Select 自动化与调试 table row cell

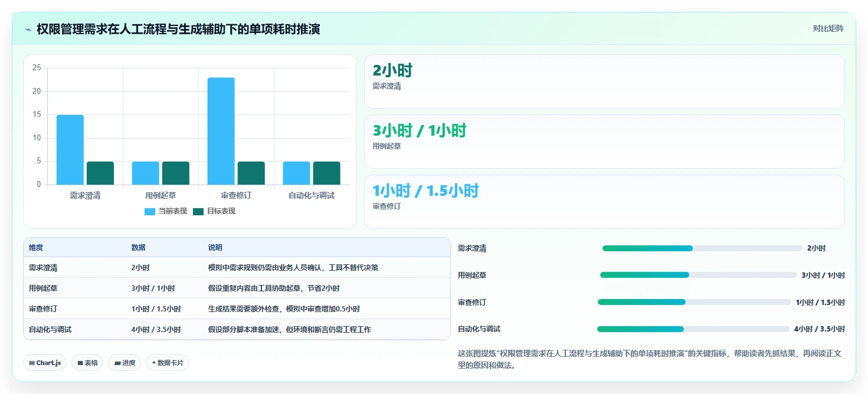click(50, 330)
